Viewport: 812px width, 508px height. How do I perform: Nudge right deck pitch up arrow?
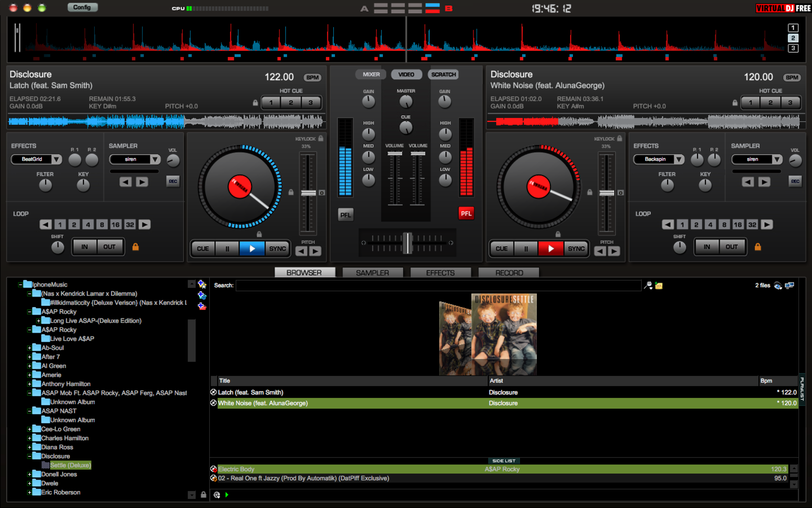click(x=614, y=251)
